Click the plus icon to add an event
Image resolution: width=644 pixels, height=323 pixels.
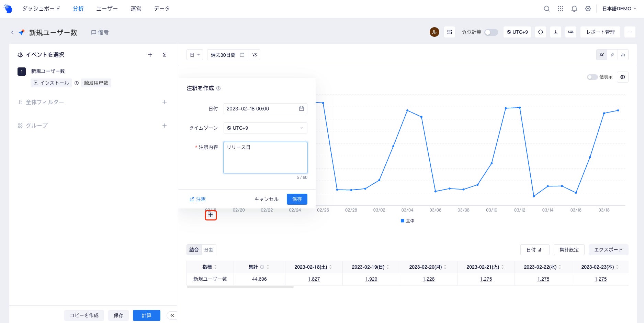point(150,55)
